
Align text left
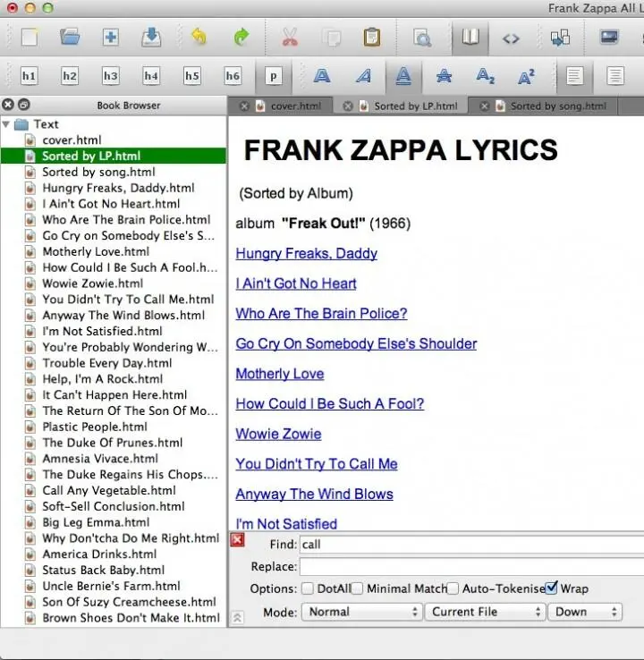(x=575, y=77)
